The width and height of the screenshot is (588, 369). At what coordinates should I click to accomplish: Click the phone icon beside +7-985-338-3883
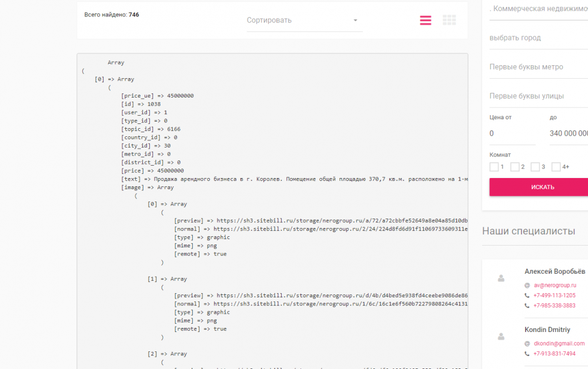527,306
